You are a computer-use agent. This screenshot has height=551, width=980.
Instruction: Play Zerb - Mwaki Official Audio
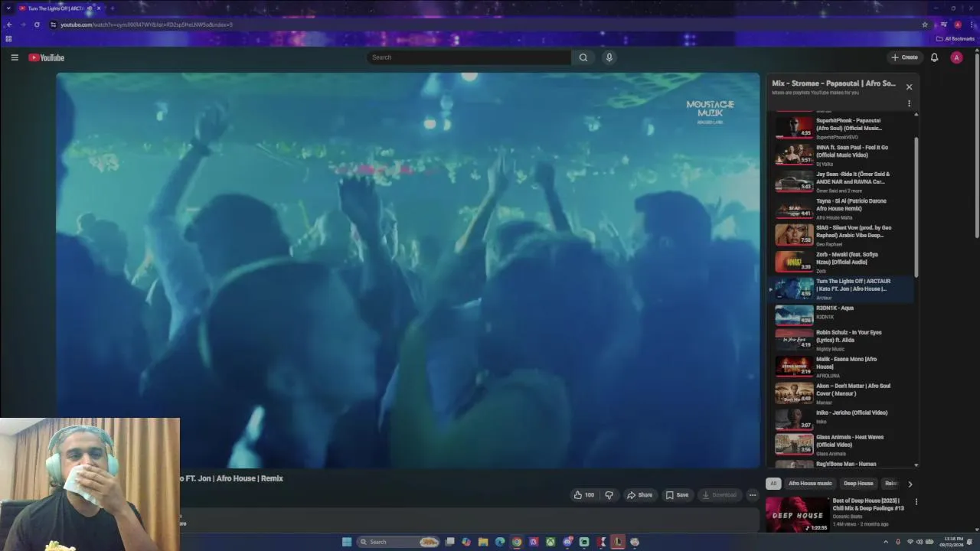(x=840, y=262)
